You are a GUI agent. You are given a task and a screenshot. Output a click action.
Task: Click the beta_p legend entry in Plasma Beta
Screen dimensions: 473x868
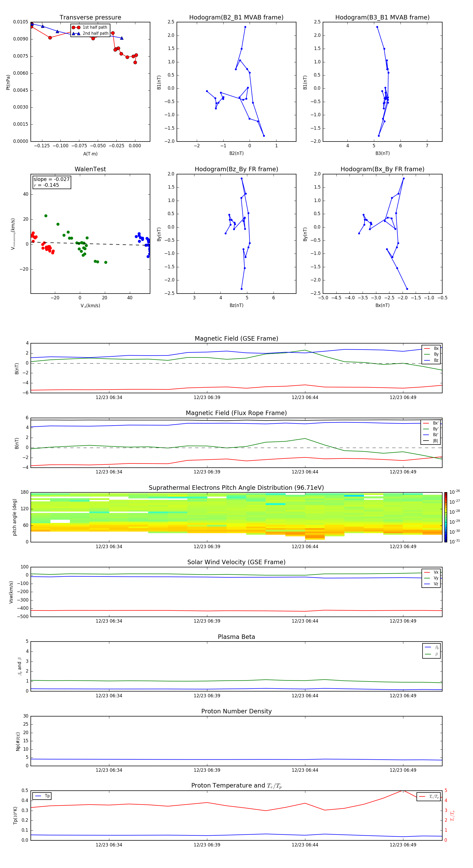coord(431,647)
